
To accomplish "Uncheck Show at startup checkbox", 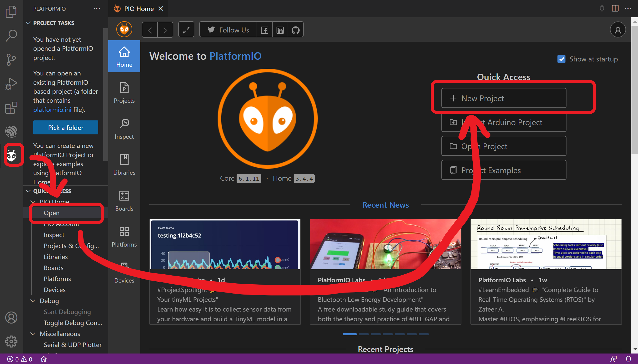I will [561, 59].
